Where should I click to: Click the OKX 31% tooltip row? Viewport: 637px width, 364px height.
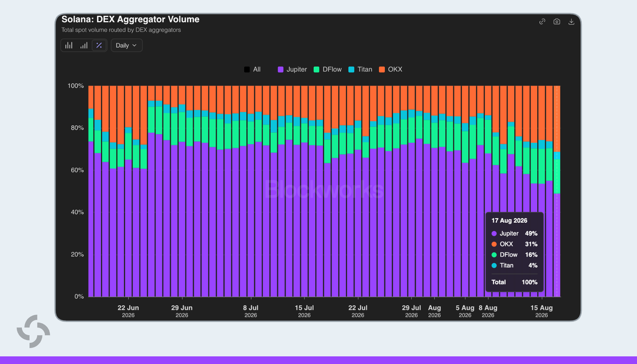click(x=514, y=244)
